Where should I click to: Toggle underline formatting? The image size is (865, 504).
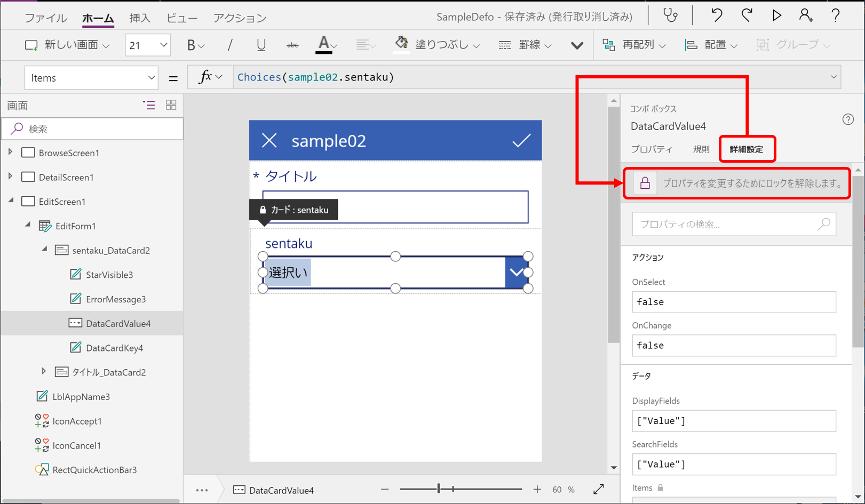click(x=261, y=45)
